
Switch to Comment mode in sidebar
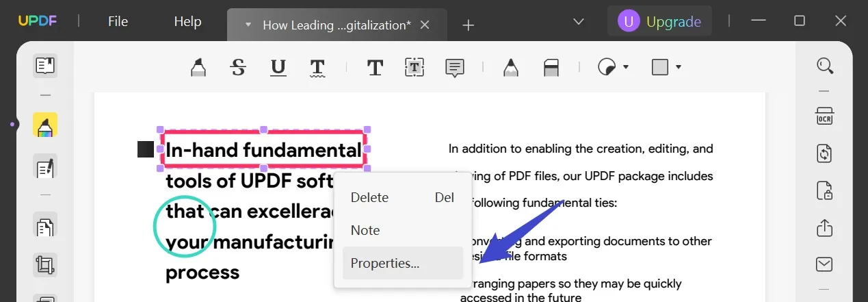pyautogui.click(x=45, y=125)
